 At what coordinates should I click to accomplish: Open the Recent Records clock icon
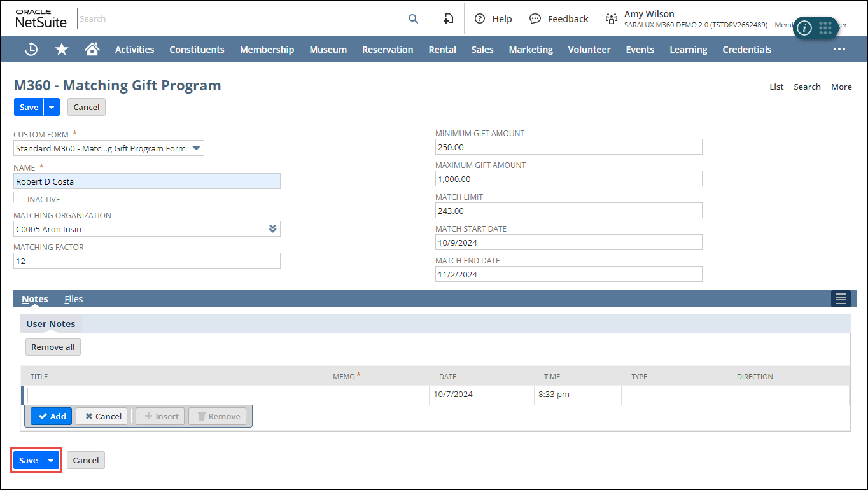click(31, 50)
